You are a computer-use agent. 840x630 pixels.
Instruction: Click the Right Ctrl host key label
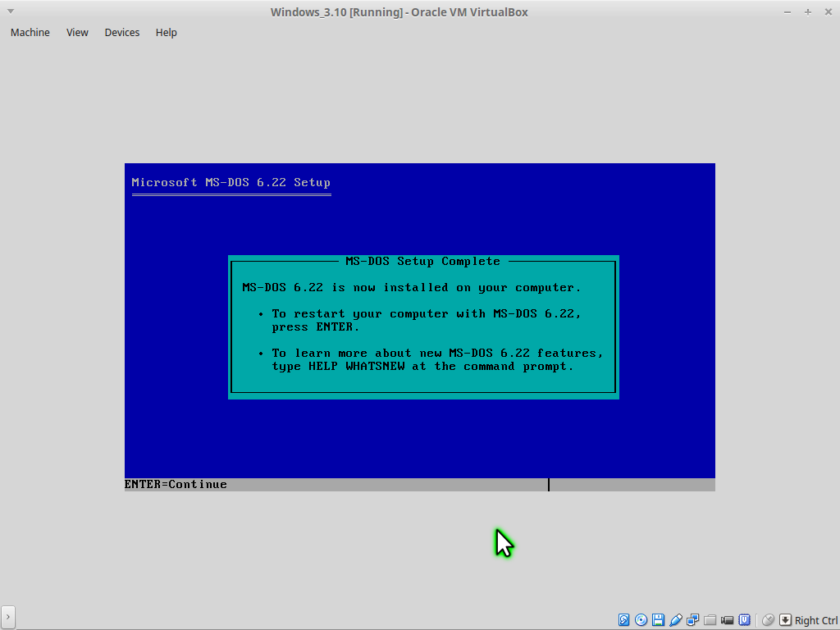(x=816, y=621)
